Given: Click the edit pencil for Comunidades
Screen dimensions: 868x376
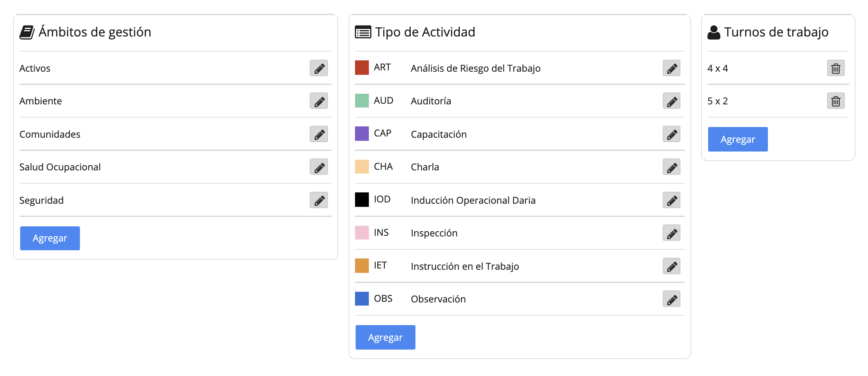Looking at the screenshot, I should [319, 134].
